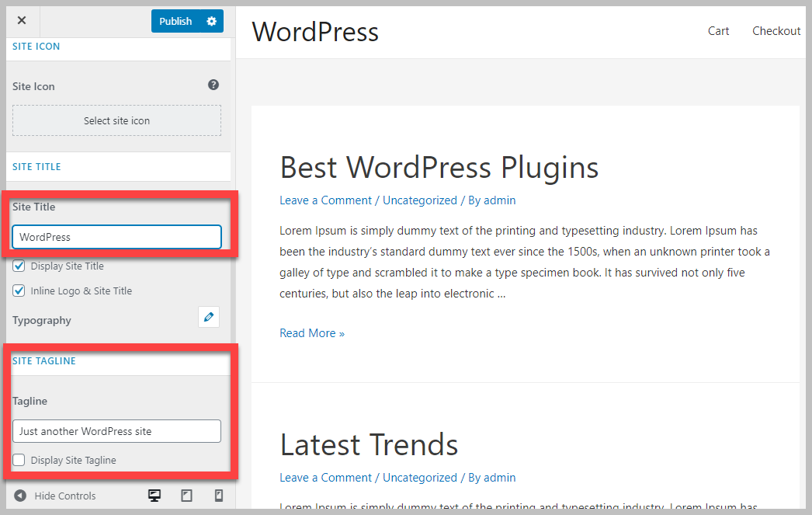This screenshot has width=812, height=515.
Task: Close the Customizer with the X icon
Action: [22, 21]
